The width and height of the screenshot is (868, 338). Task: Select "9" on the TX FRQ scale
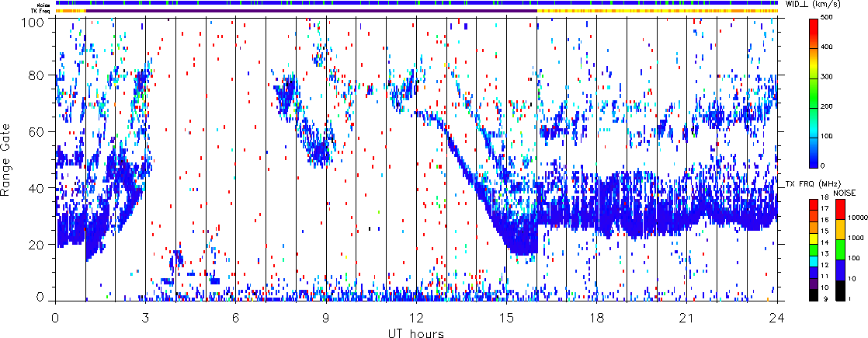(825, 298)
